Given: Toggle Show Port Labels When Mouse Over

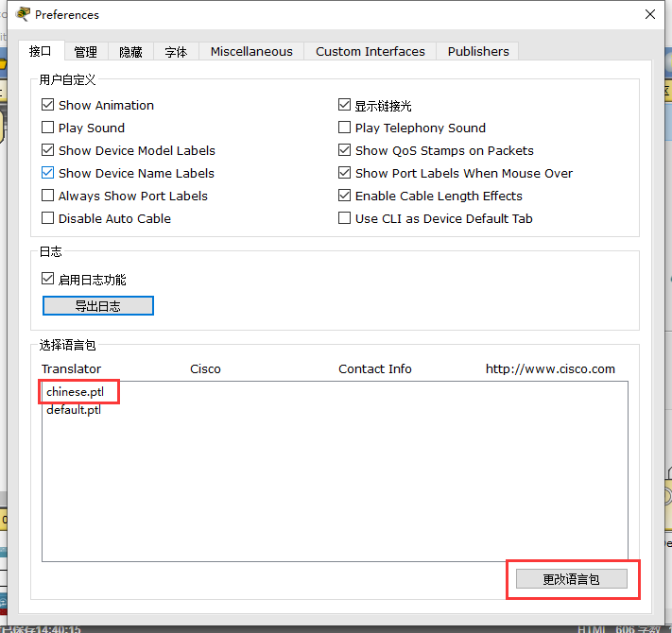Looking at the screenshot, I should pyautogui.click(x=344, y=173).
